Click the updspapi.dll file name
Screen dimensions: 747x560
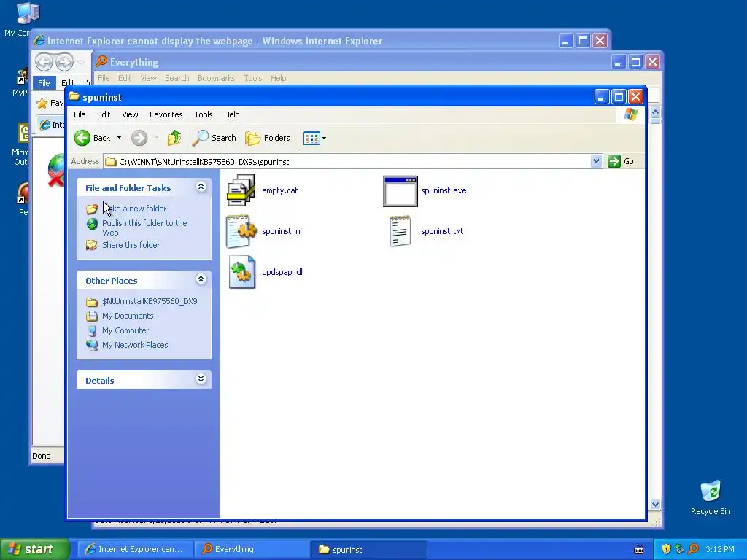coord(283,273)
